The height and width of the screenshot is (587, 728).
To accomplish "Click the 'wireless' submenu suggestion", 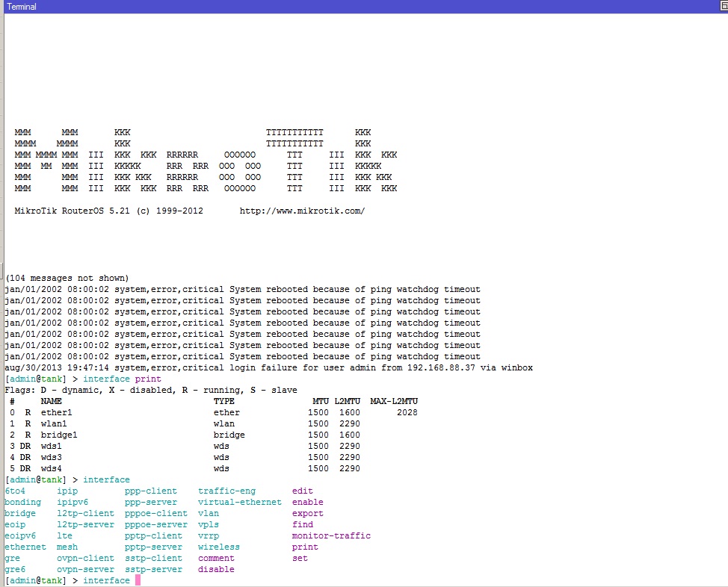I will [219, 547].
